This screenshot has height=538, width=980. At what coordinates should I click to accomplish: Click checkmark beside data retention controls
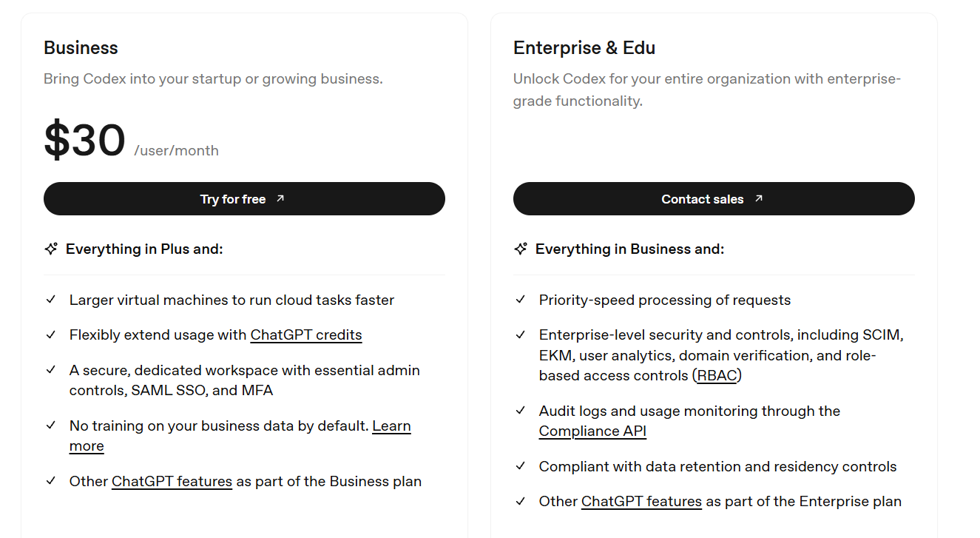click(521, 466)
